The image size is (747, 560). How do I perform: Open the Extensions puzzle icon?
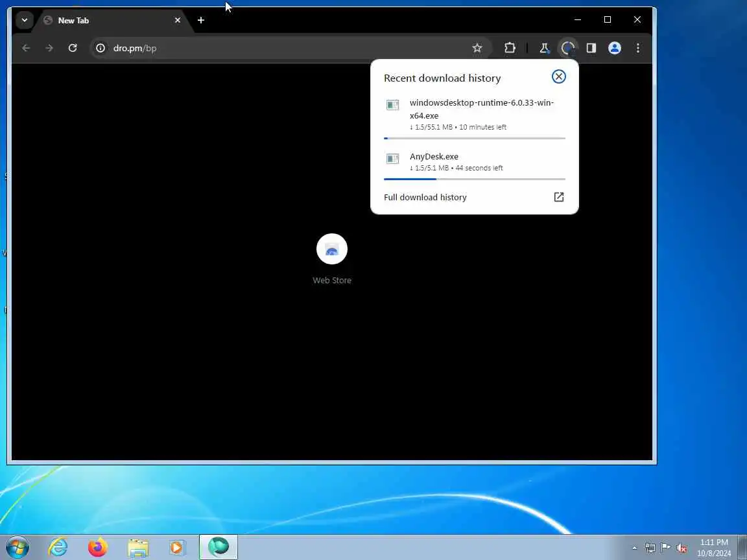tap(510, 48)
